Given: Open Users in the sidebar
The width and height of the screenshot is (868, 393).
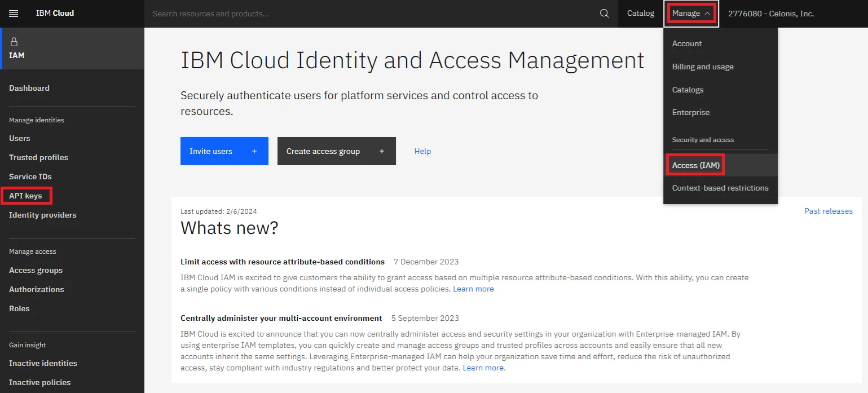Looking at the screenshot, I should click(x=20, y=138).
